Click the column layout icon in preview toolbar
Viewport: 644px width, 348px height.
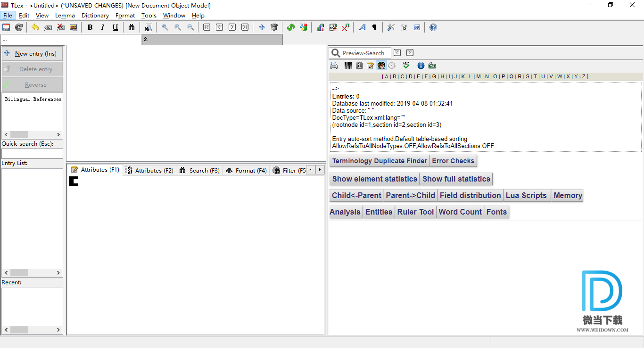click(348, 66)
